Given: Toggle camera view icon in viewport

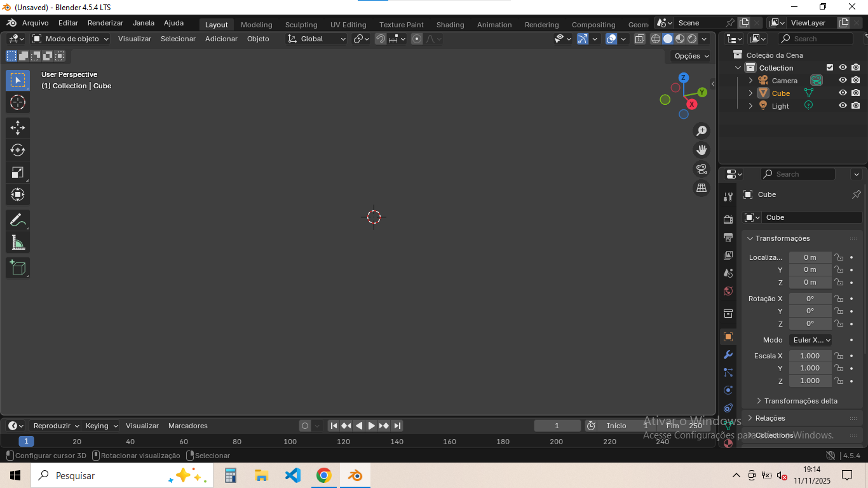Looking at the screenshot, I should [x=702, y=169].
